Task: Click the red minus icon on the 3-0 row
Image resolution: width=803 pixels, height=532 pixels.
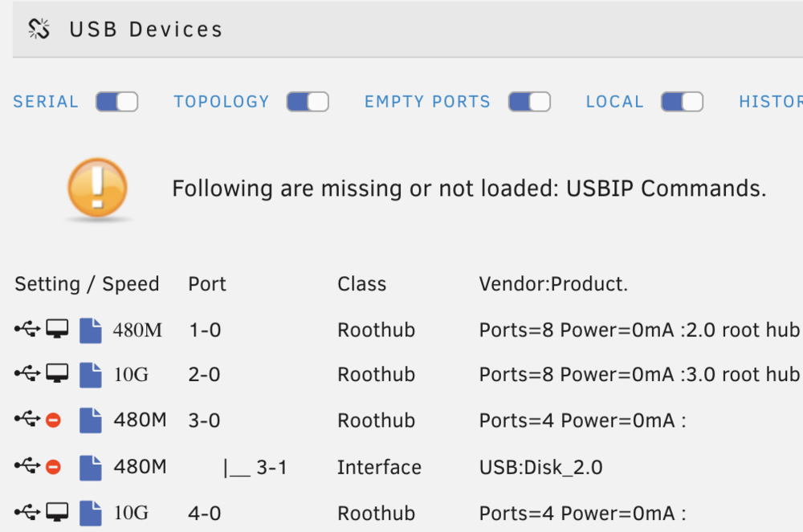Action: [53, 420]
